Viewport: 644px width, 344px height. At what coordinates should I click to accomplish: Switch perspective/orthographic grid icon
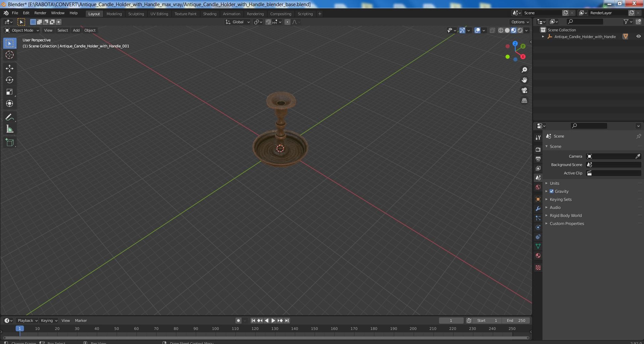(x=524, y=100)
